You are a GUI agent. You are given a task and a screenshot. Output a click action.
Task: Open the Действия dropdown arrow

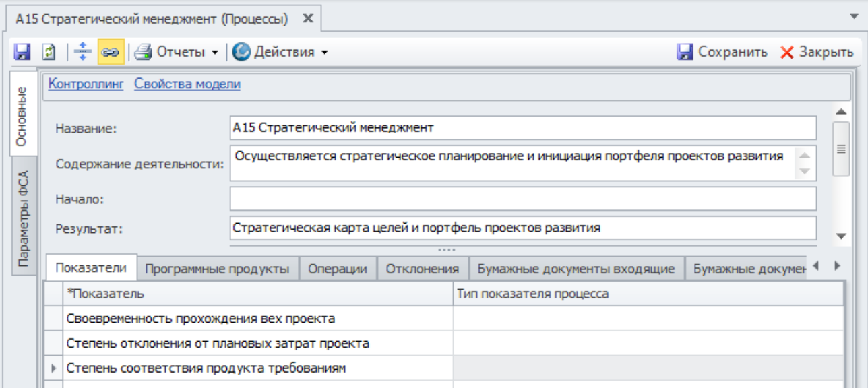pos(324,53)
